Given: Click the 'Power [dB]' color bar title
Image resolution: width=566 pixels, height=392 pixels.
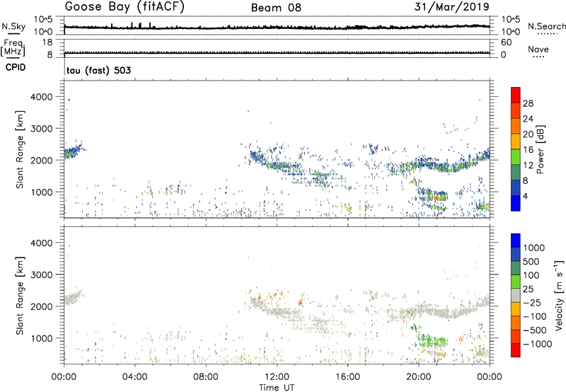Looking at the screenshot, I should 540,149.
